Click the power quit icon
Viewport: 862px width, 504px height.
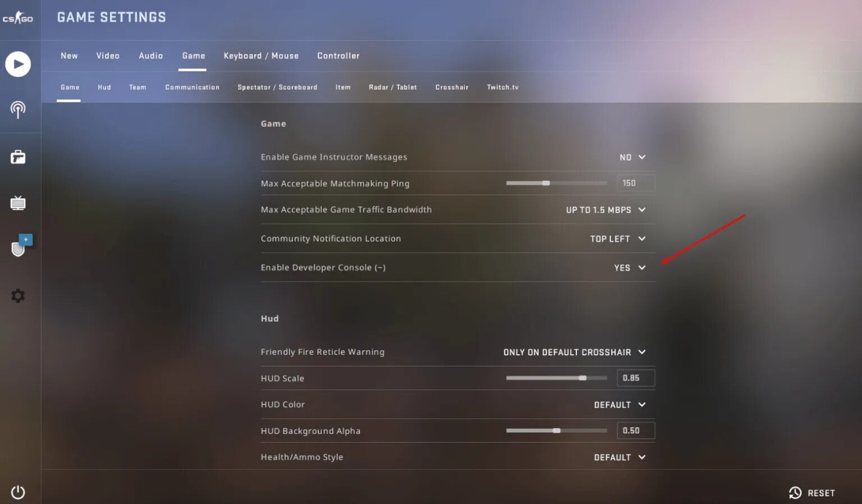point(18,492)
